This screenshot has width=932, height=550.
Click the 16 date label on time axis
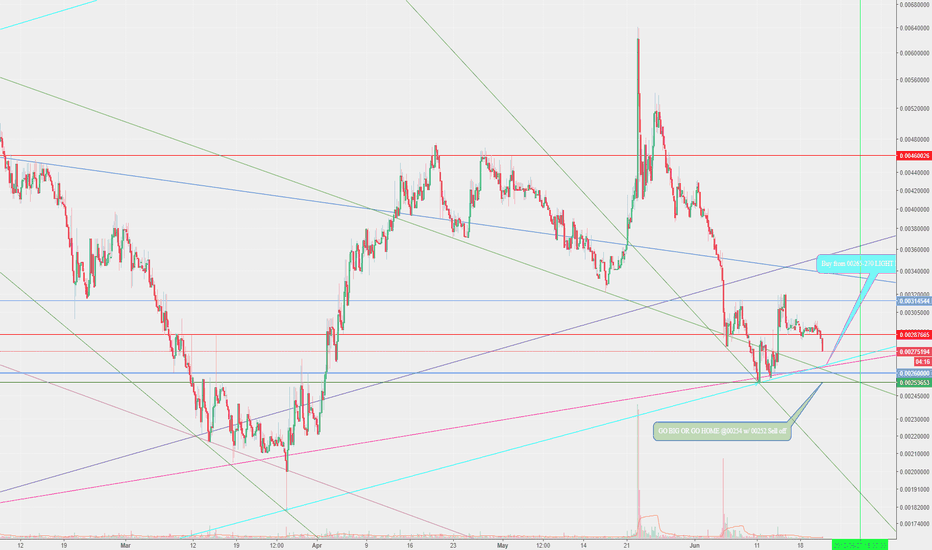point(410,545)
